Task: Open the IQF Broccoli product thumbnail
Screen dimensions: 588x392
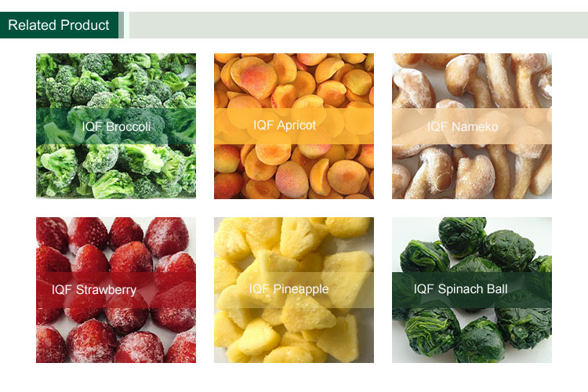Action: coord(116,125)
